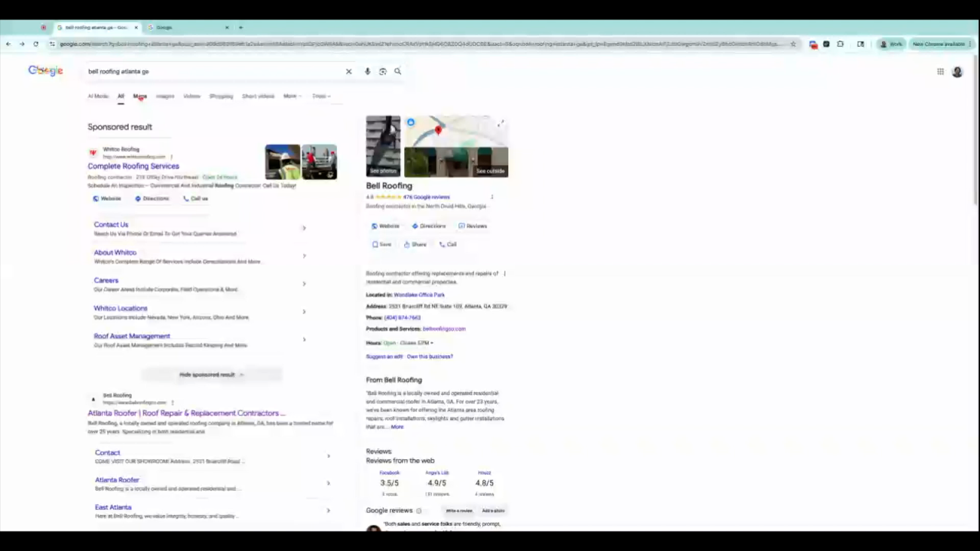
Task: Open the Work profile chip
Action: pos(891,44)
